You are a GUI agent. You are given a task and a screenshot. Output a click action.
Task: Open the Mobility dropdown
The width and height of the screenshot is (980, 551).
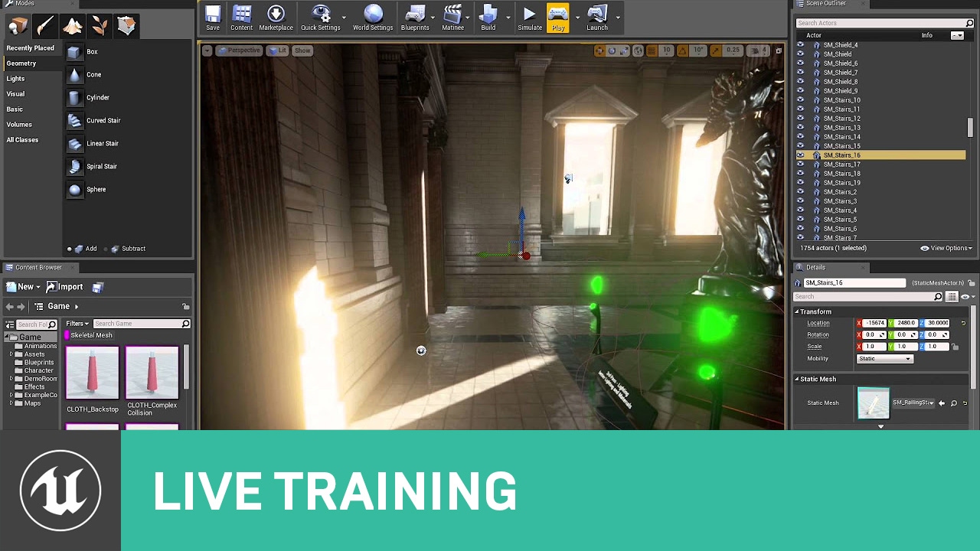885,359
